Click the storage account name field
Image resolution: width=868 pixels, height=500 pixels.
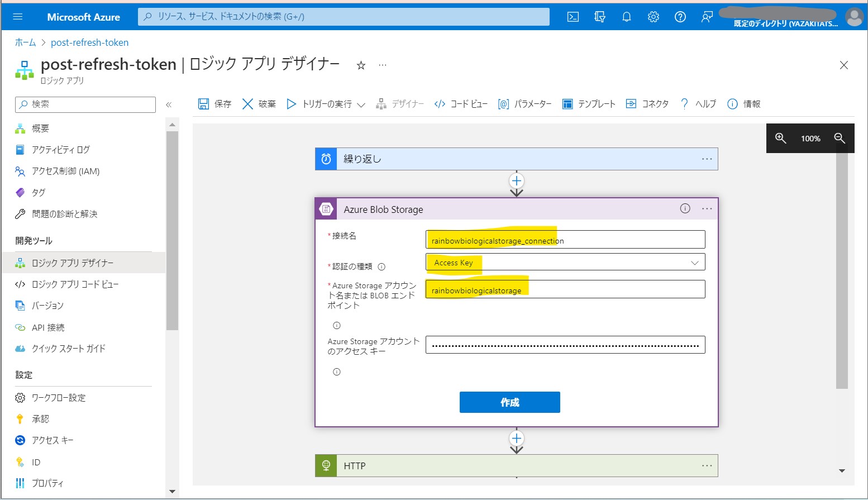[x=565, y=289]
